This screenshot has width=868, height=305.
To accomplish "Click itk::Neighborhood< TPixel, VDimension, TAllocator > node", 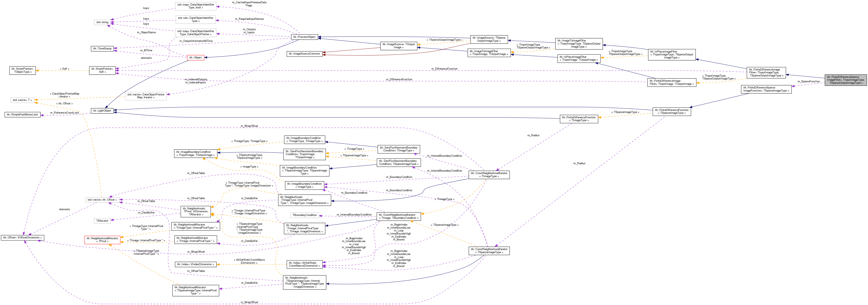I will [x=195, y=211].
